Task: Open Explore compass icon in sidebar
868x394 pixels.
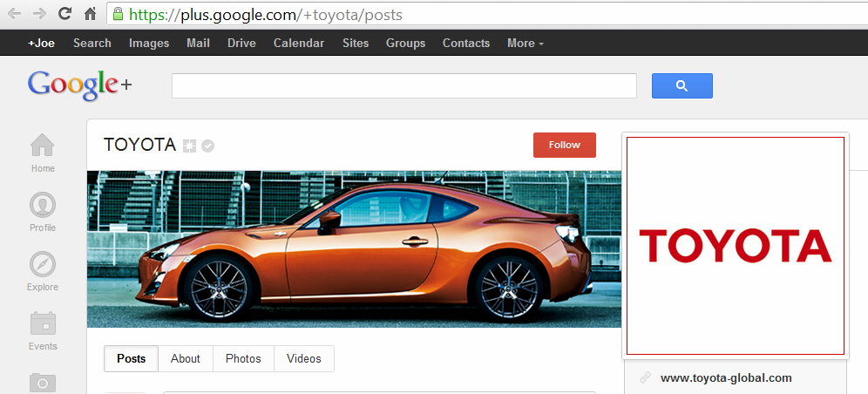Action: pos(43,271)
